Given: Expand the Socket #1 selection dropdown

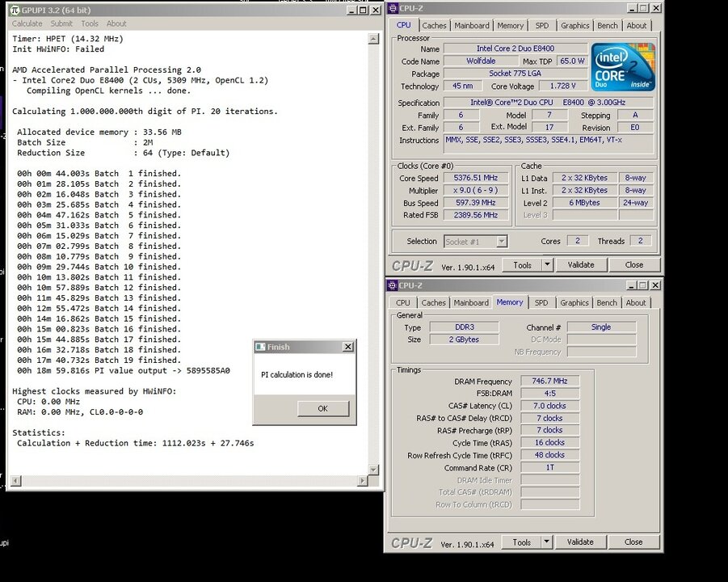Looking at the screenshot, I should click(502, 242).
